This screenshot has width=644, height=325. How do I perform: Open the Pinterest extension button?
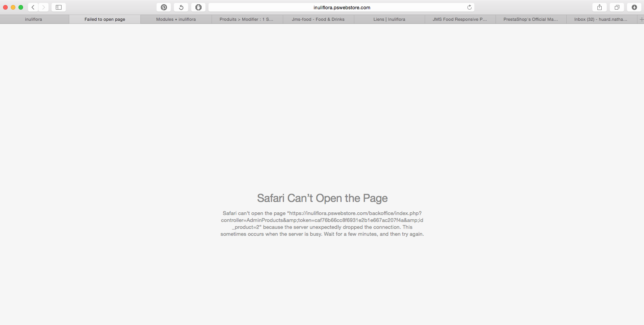click(164, 7)
